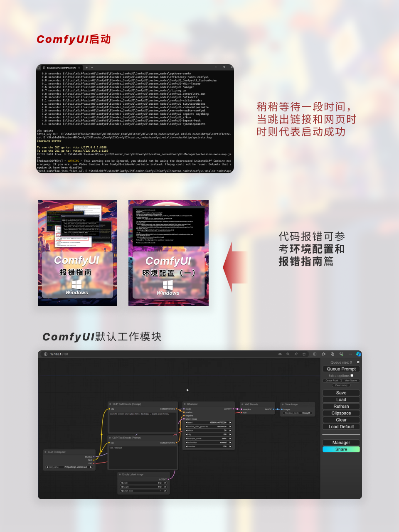Open ComfyUI settings gear beside Queue size
399x532 pixels.
[x=358, y=362]
